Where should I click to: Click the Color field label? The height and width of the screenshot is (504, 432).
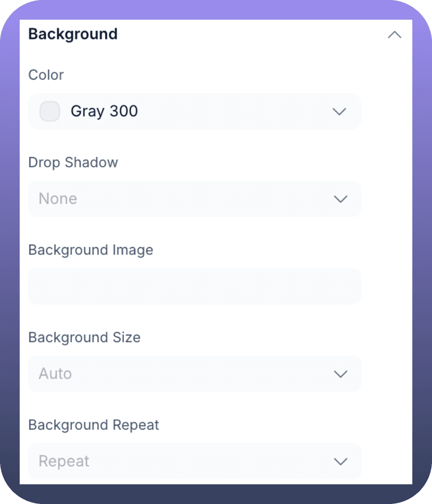[46, 75]
